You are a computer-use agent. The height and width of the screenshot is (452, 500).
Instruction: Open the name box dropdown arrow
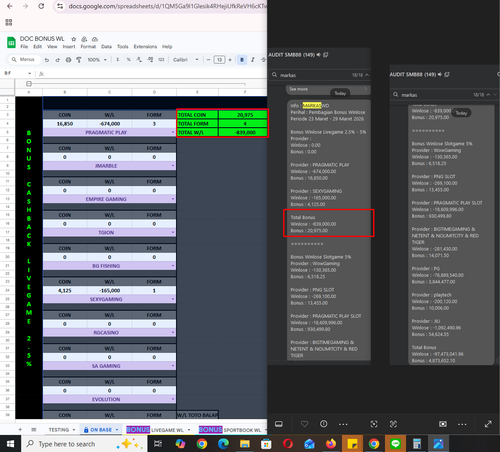(30, 73)
